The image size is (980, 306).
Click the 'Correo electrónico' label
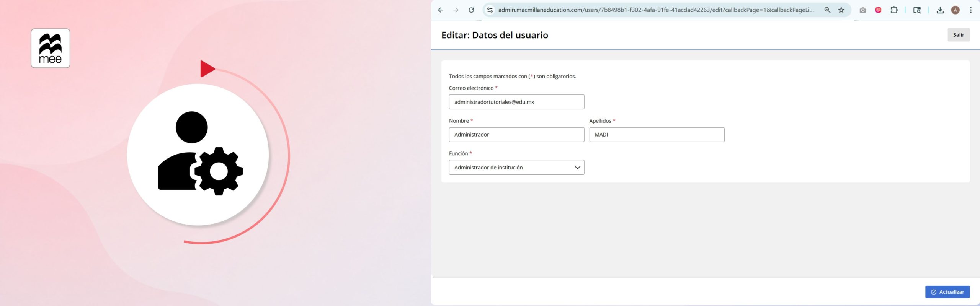click(471, 88)
